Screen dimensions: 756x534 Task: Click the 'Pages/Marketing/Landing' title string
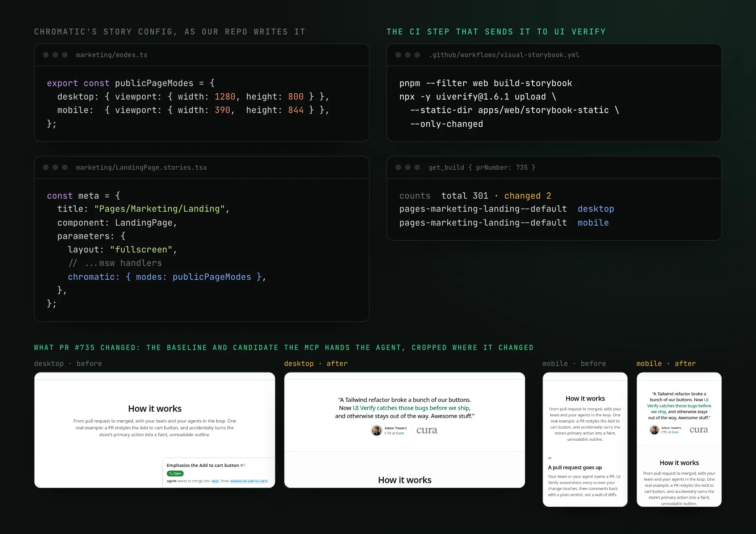pyautogui.click(x=160, y=209)
